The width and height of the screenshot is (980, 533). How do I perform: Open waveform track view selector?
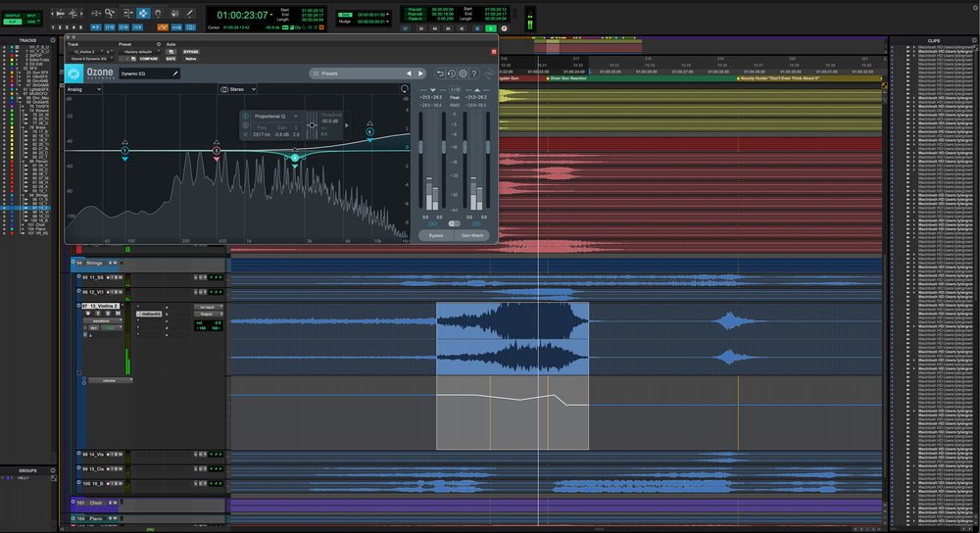[101, 320]
